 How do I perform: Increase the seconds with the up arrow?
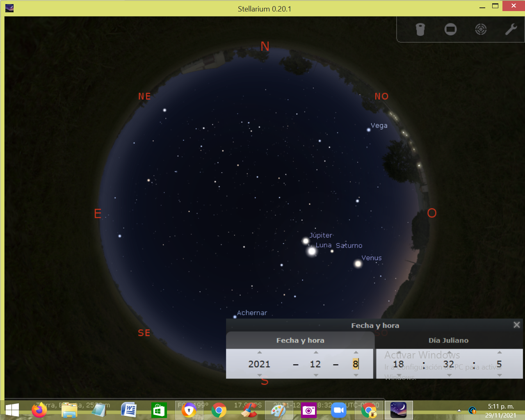pos(499,352)
